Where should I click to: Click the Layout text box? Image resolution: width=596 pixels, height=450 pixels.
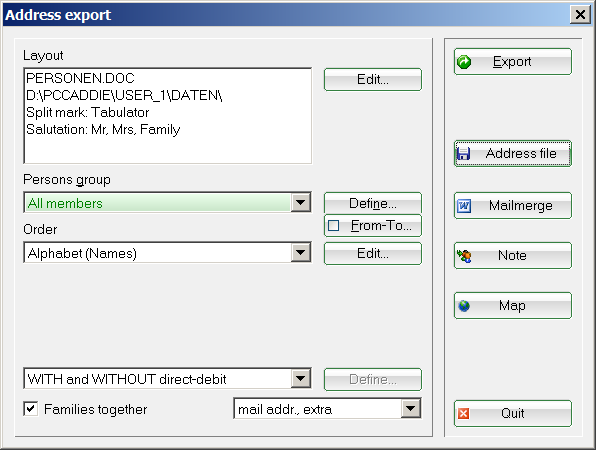(x=168, y=116)
